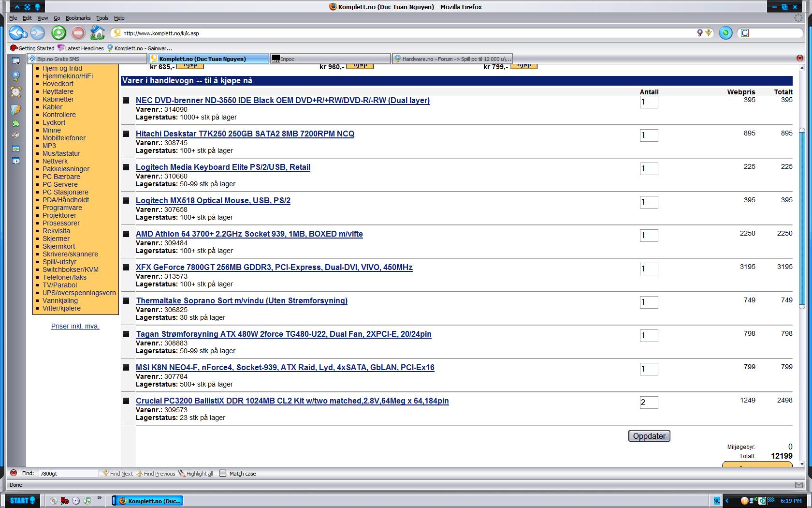
Task: Go to the Home page icon
Action: (x=98, y=33)
